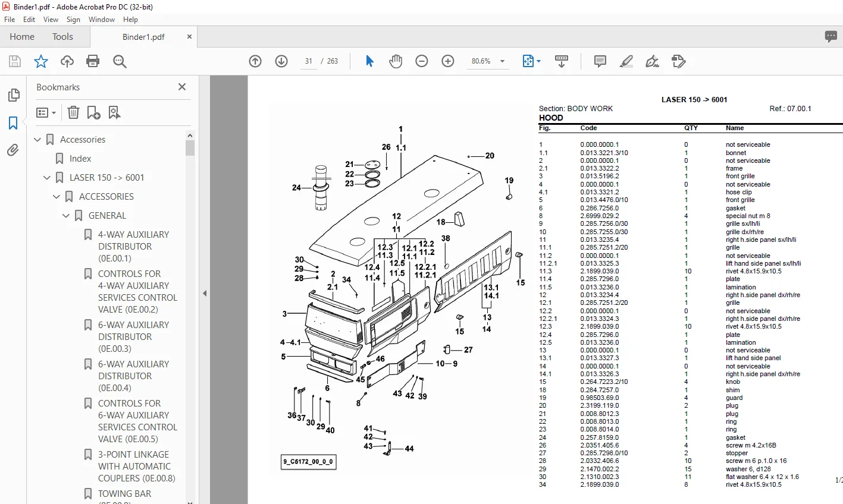Close the Binder1.pdf tab
Viewport: 843px width, 504px height.
[x=189, y=37]
